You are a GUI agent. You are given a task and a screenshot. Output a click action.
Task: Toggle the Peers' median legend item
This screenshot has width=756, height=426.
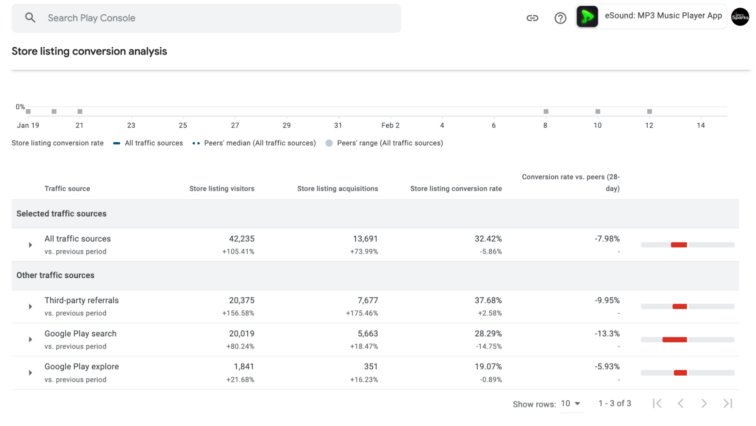point(255,143)
